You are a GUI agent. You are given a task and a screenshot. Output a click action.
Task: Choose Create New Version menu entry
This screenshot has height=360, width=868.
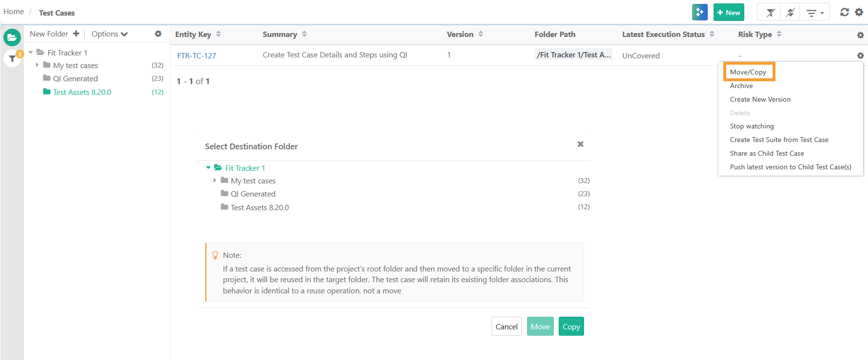click(x=760, y=99)
